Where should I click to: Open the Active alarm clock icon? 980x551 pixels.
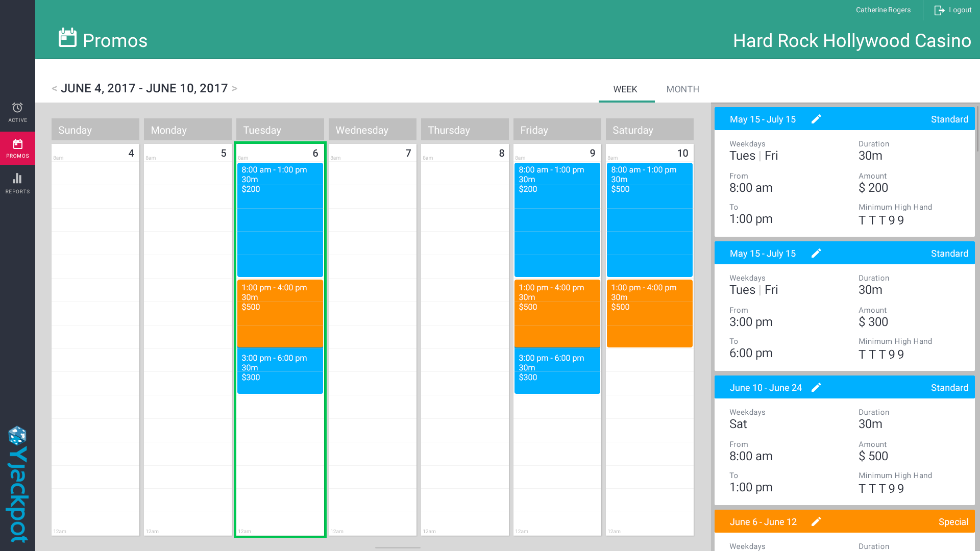[17, 108]
